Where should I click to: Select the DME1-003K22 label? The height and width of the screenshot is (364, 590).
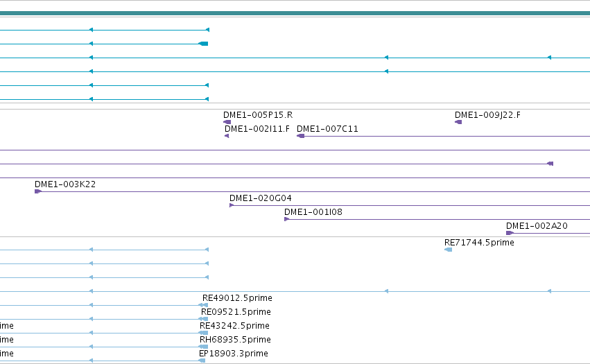tap(65, 184)
